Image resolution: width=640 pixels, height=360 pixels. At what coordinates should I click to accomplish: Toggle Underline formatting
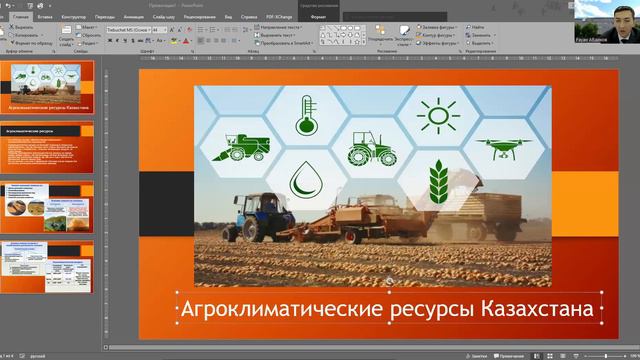(x=125, y=41)
